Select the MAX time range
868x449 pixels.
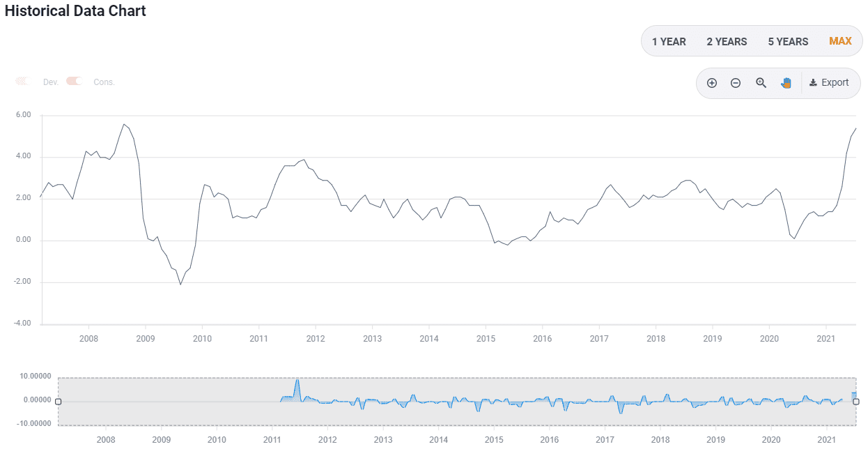[840, 41]
